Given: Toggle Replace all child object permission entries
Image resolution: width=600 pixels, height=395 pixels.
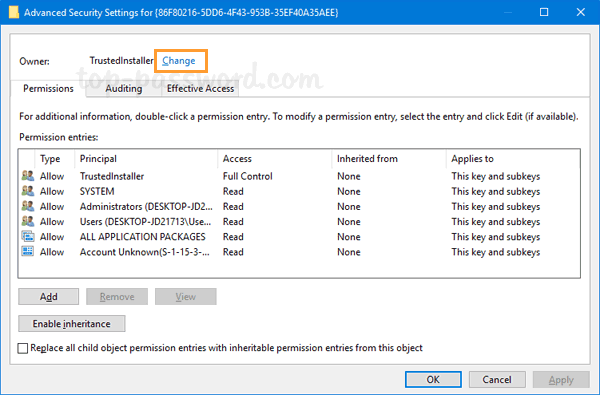Looking at the screenshot, I should (x=23, y=348).
